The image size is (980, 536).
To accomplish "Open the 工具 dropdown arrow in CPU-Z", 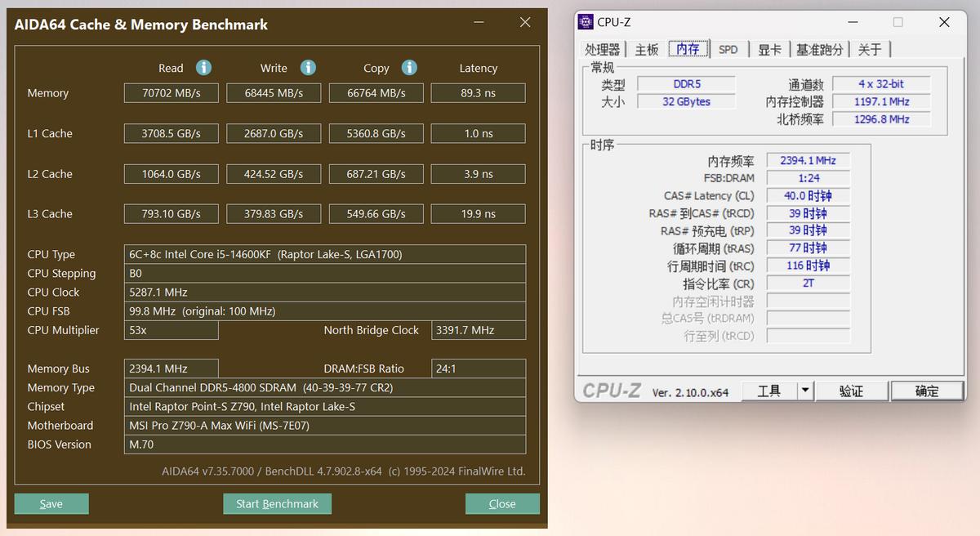I will [805, 391].
